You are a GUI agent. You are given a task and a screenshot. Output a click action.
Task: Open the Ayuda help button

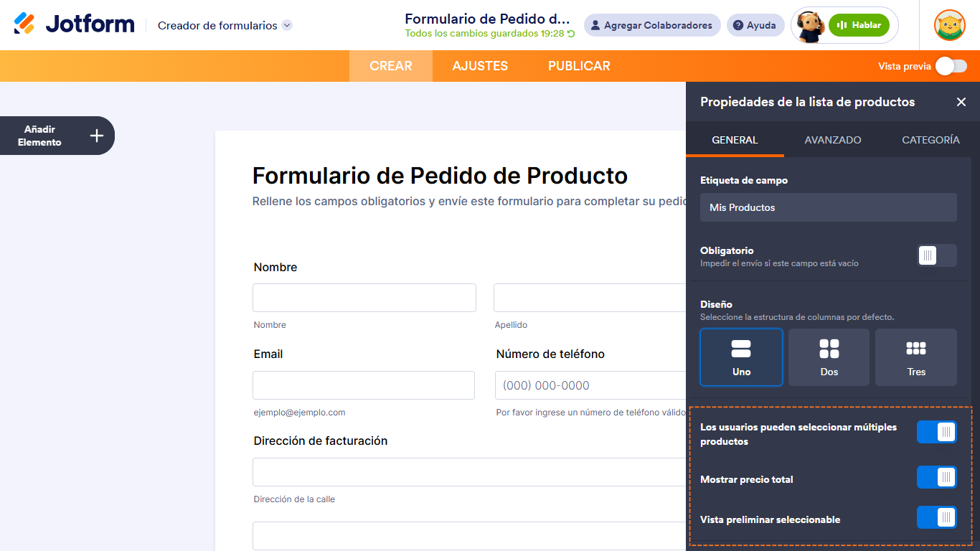coord(755,25)
